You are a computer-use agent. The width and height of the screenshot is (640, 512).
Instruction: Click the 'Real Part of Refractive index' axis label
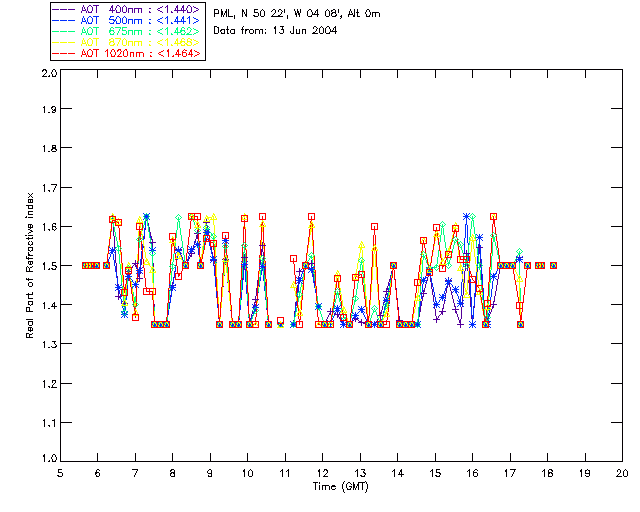[x=30, y=265]
